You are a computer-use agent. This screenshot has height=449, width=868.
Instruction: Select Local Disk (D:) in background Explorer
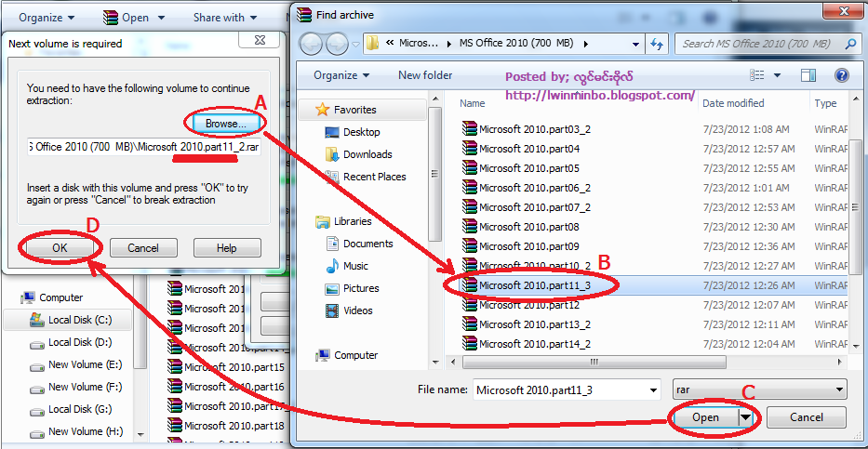pyautogui.click(x=80, y=342)
